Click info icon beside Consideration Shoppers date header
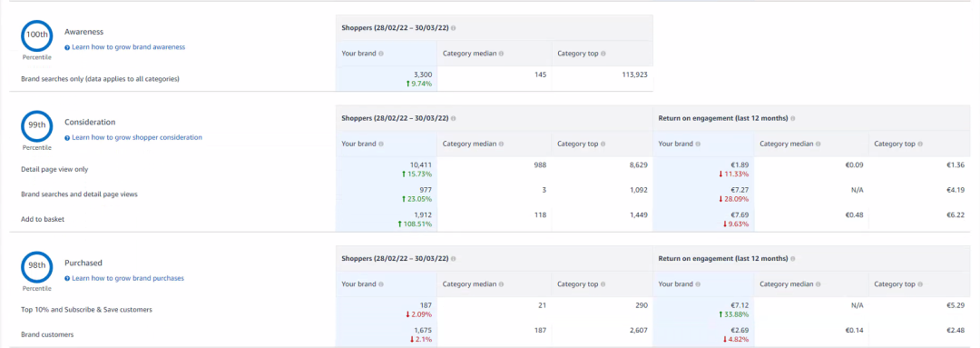The image size is (980, 348). click(x=453, y=118)
